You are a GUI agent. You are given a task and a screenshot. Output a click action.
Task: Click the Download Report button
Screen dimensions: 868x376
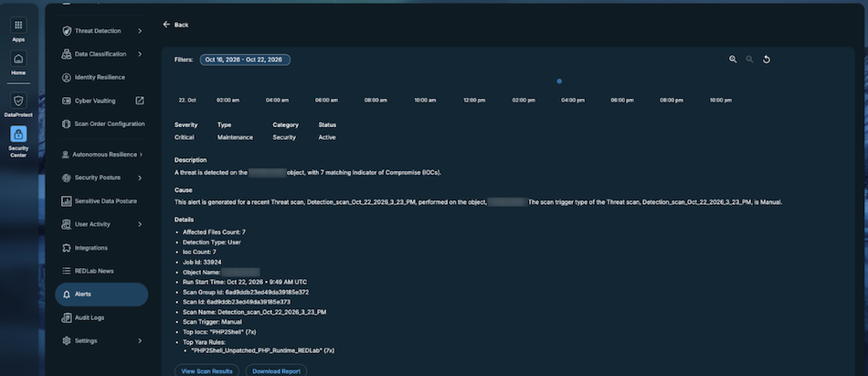[276, 371]
